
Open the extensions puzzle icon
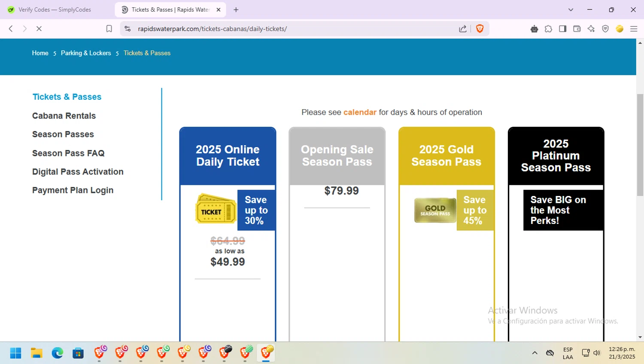point(548,29)
